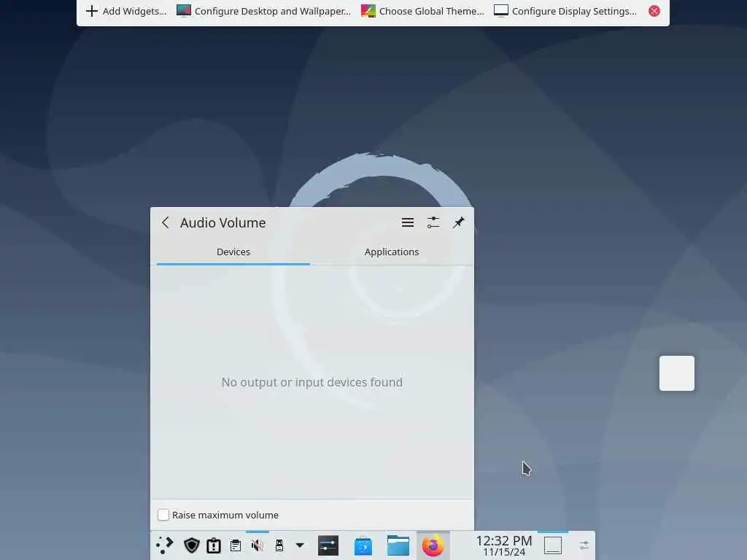Open Firefox from the taskbar
747x560 pixels.
(433, 545)
